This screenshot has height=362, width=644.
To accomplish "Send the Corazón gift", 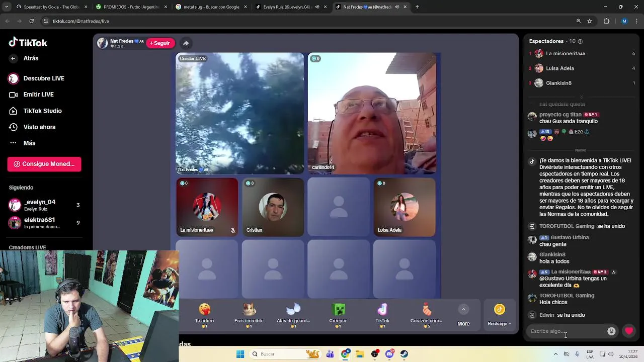I will pos(427,315).
